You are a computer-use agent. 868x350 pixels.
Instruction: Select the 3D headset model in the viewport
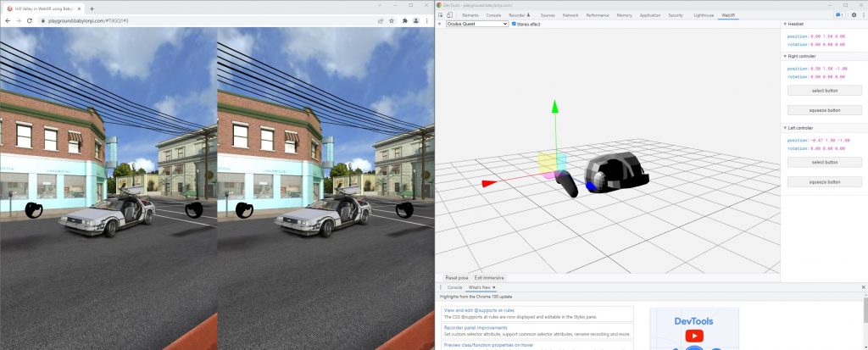point(619,172)
